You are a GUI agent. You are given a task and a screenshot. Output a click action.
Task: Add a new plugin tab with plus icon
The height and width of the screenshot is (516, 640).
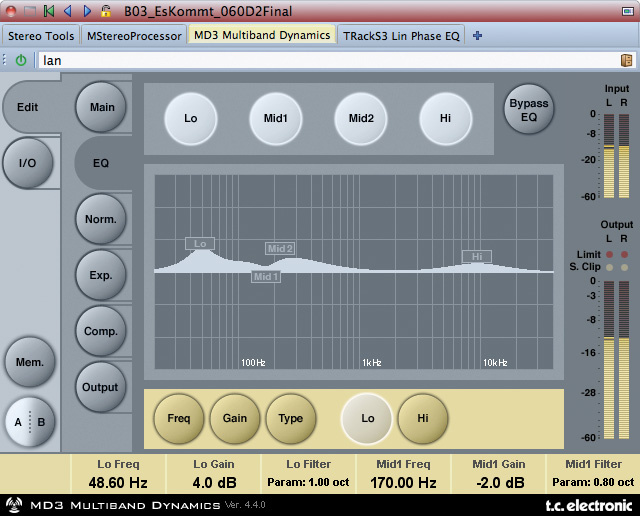(x=477, y=36)
